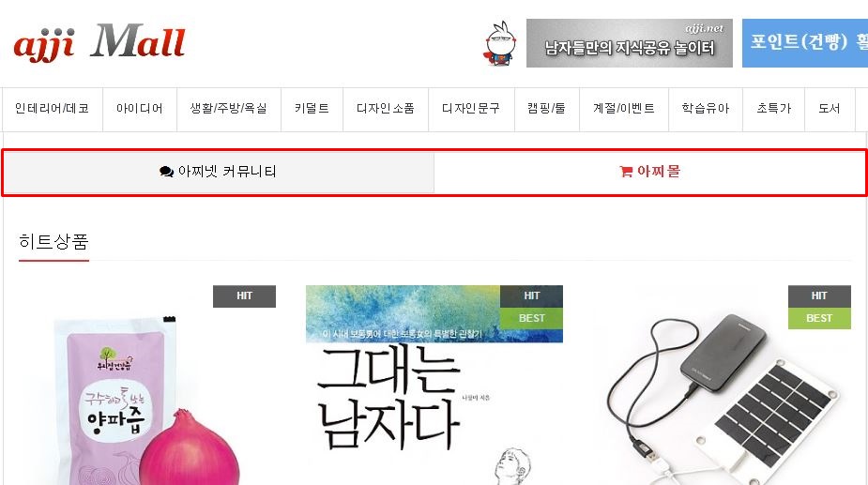Open the 디자인문구 category
This screenshot has height=485, width=868.
[x=471, y=109]
